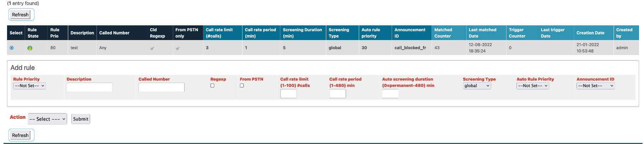Click the From PSTN only checkmark in row

[x=178, y=48]
